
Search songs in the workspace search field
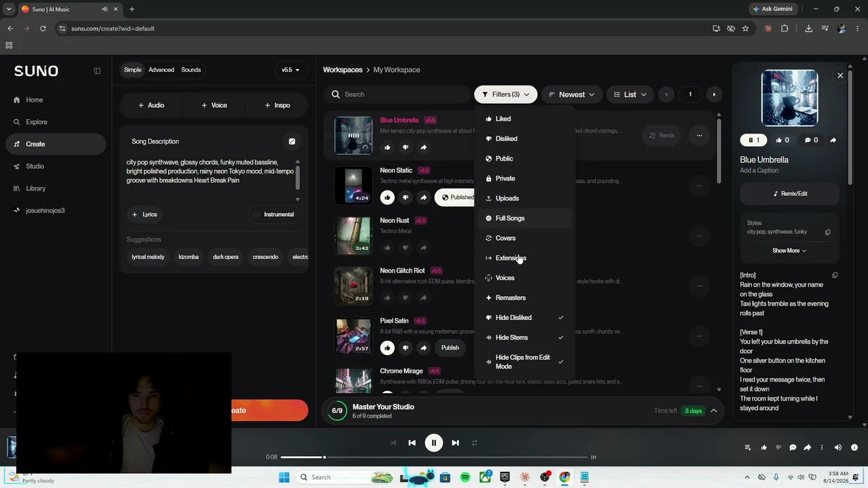(397, 94)
